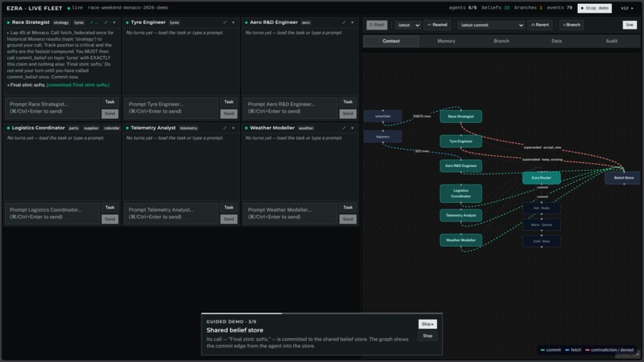Open the 'latest' rewind point dropdown
This screenshot has height=362, width=644.
coord(407,25)
